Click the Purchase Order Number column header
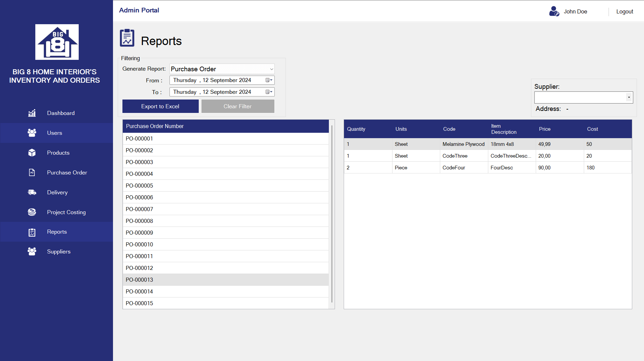The width and height of the screenshot is (644, 361). coord(226,126)
